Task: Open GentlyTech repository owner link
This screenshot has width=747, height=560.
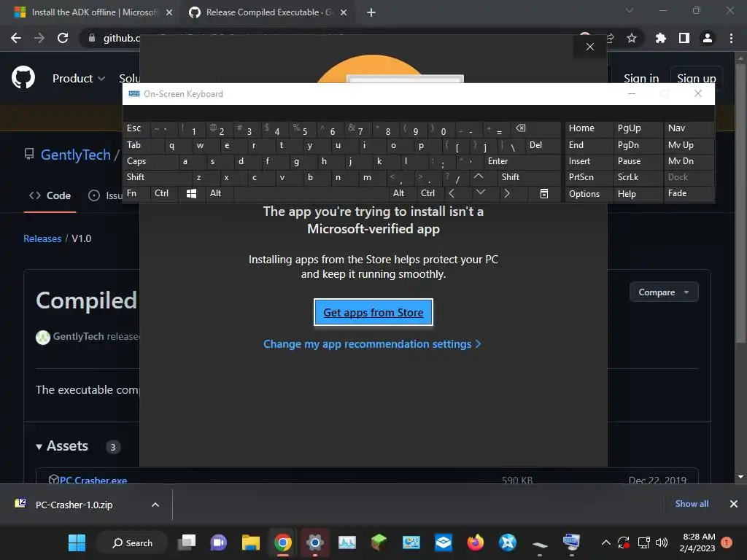Action: 76,155
